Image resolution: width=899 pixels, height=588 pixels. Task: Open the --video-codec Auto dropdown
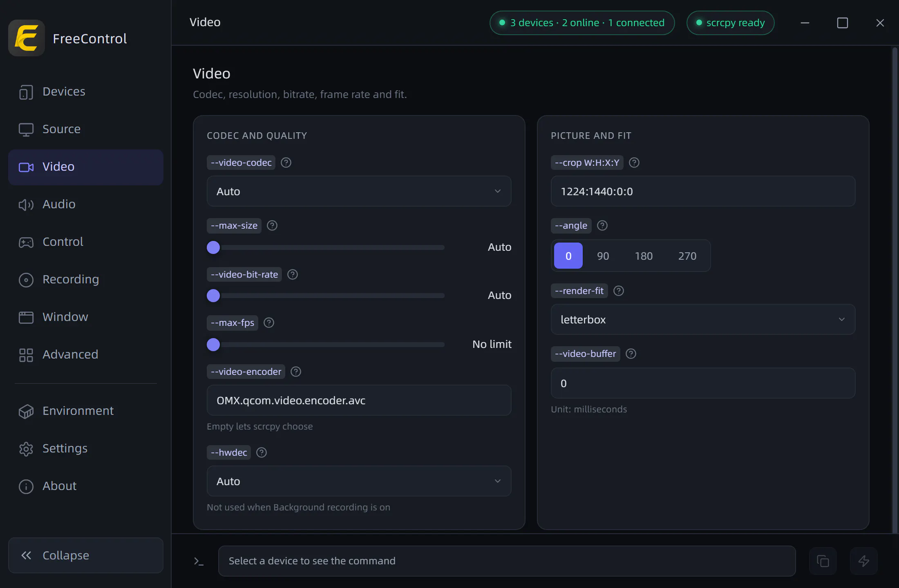click(359, 191)
